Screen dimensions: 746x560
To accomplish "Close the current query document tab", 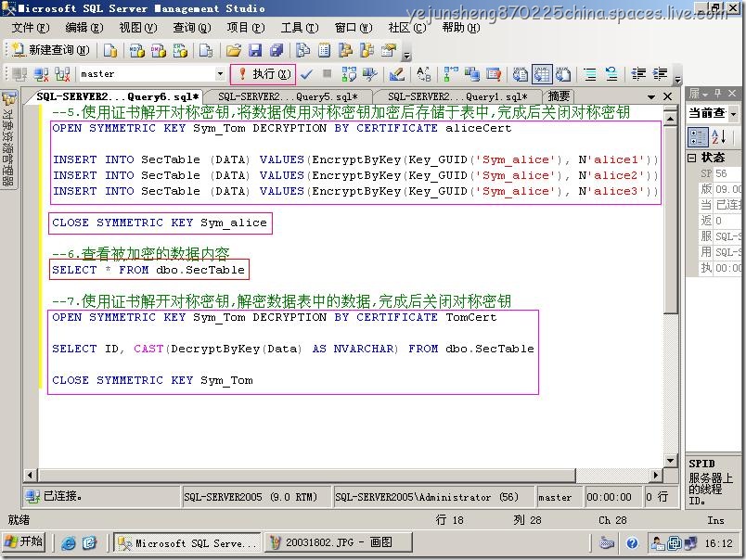I will click(668, 96).
